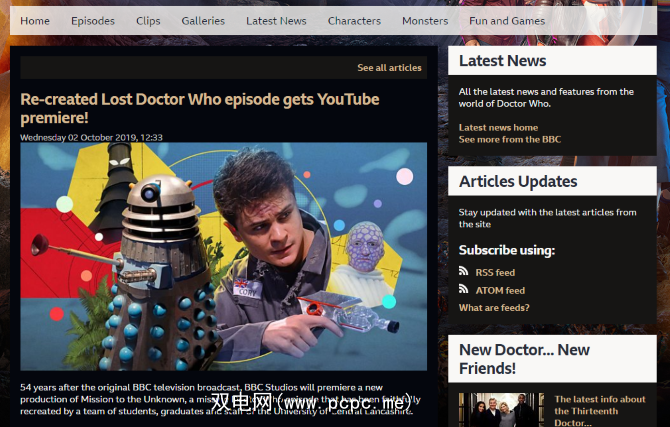Click the See all articles link
670x427 pixels.
(x=389, y=68)
